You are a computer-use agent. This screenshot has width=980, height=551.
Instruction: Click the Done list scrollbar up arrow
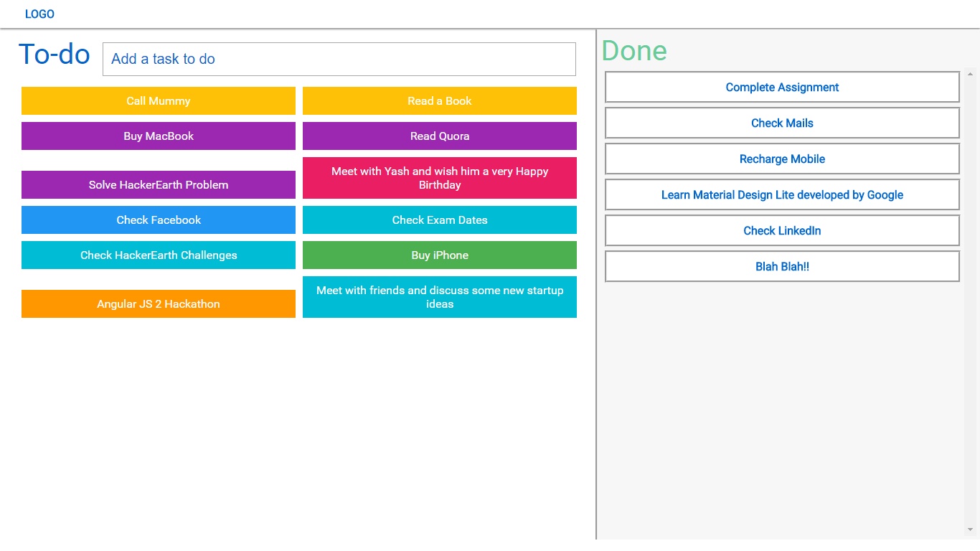pos(970,73)
